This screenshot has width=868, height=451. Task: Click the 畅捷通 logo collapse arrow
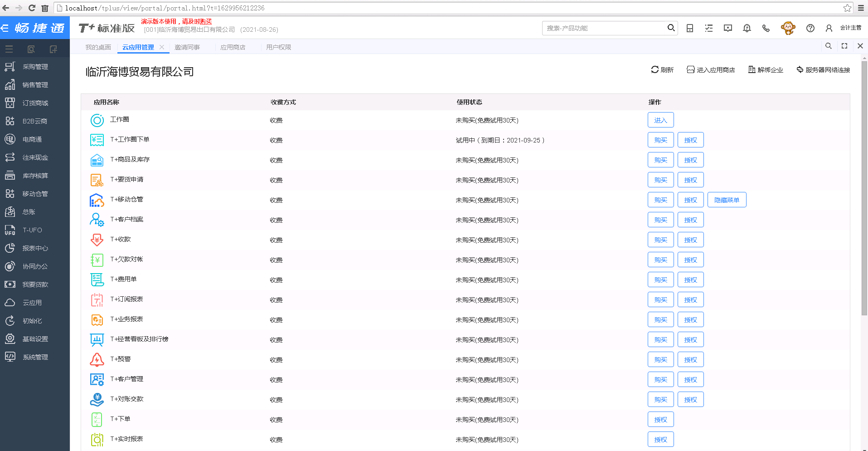(x=5, y=28)
